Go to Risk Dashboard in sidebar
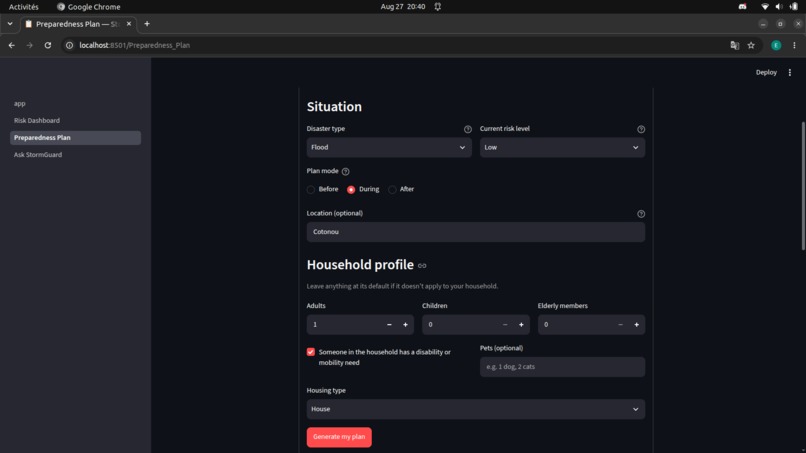The width and height of the screenshot is (806, 453). [x=75, y=120]
